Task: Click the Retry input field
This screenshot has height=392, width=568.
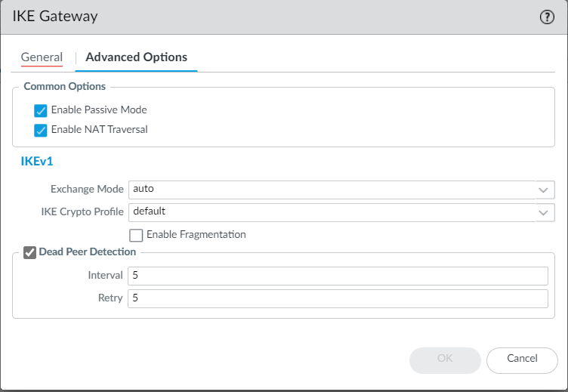Action: (337, 298)
